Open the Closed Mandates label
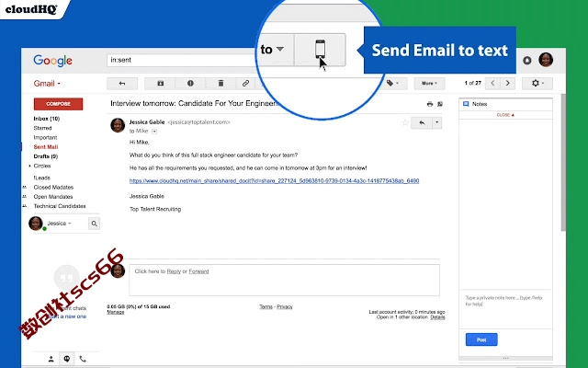This screenshot has height=368, width=588. click(x=53, y=187)
